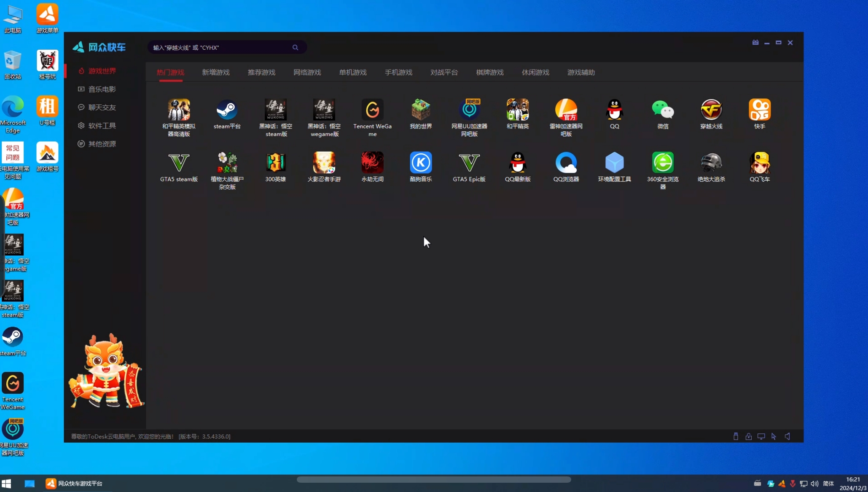Click the 永劫无间 game icon
The height and width of the screenshot is (492, 868).
pyautogui.click(x=372, y=163)
